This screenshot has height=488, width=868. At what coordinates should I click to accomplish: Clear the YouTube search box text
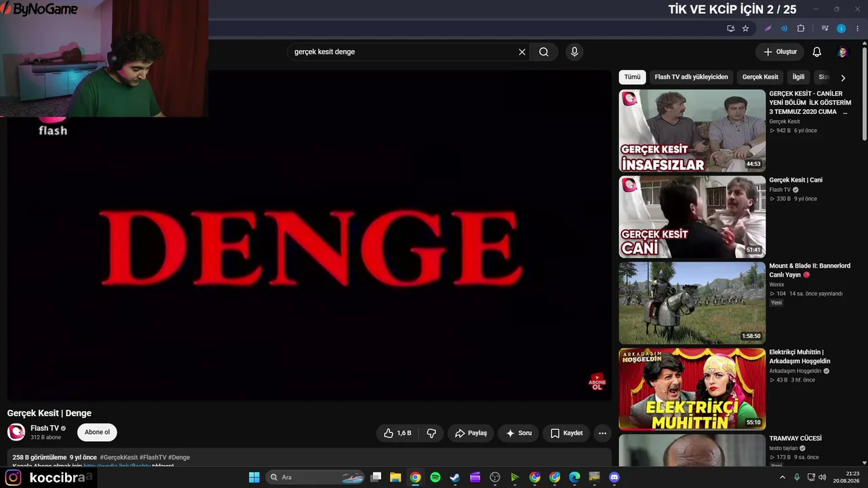[522, 52]
